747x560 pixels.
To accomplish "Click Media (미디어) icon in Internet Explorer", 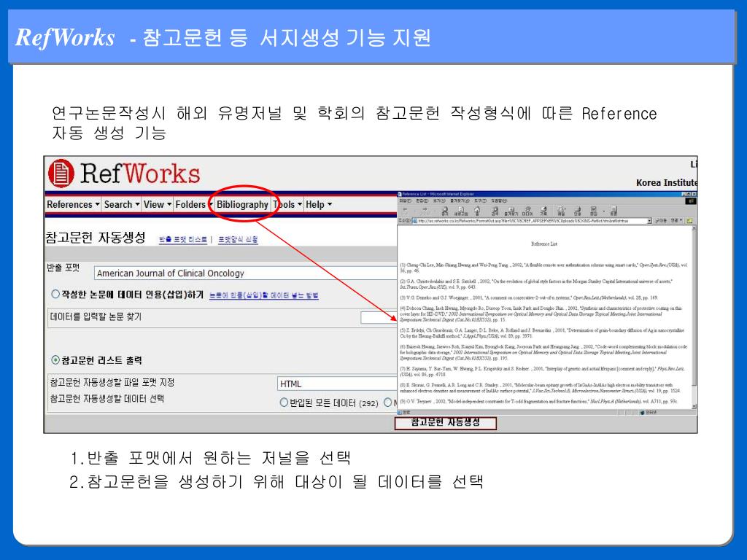I will pos(527,211).
